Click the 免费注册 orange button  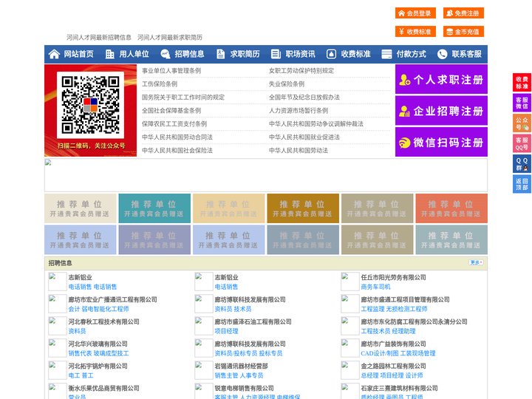click(x=463, y=13)
